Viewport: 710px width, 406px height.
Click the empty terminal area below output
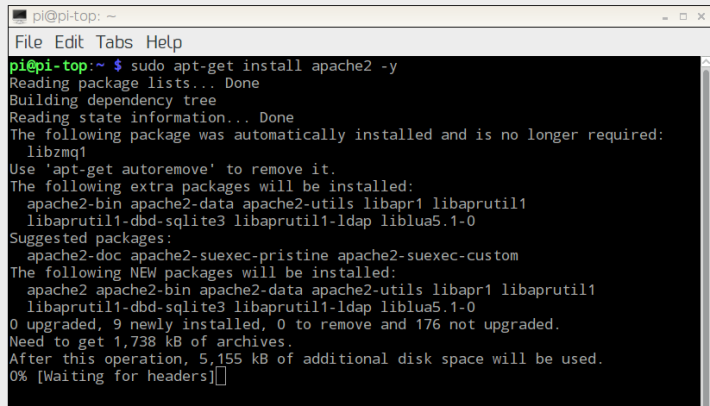pyautogui.click(x=353, y=396)
